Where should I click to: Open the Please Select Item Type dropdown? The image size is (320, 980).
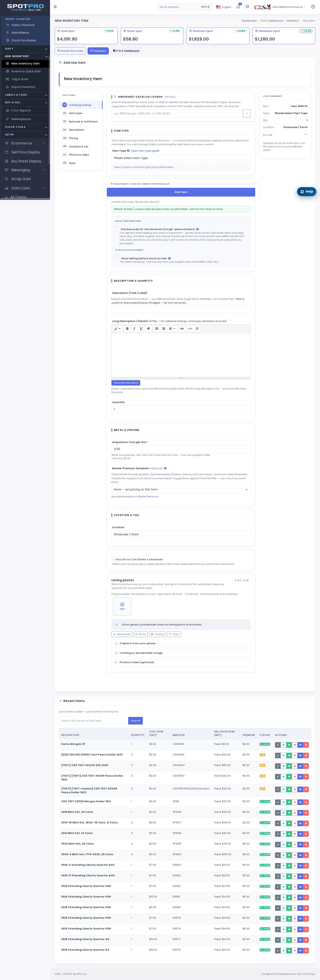coord(181,158)
